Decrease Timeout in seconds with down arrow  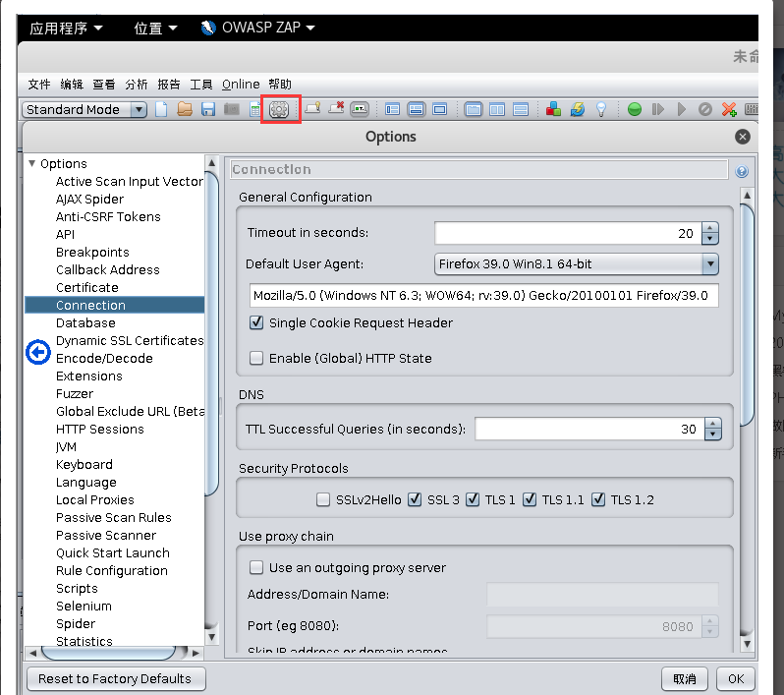tap(710, 239)
